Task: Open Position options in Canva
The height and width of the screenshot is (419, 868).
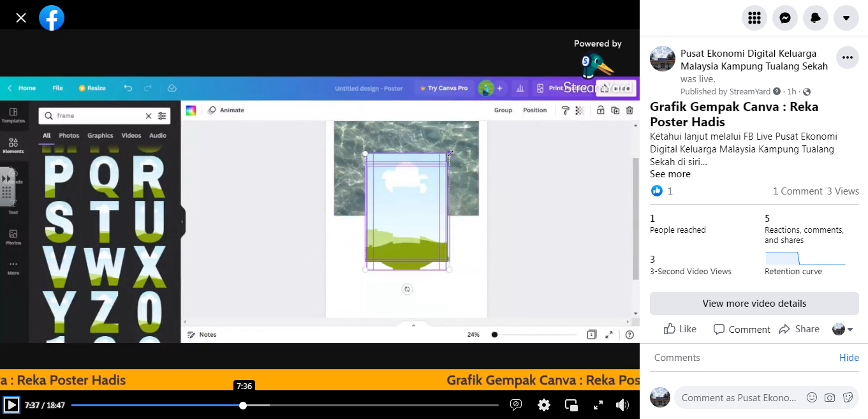Action: [x=535, y=110]
